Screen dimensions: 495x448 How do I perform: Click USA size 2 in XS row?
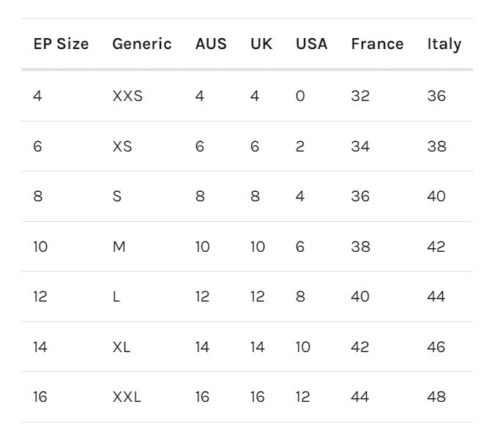300,146
